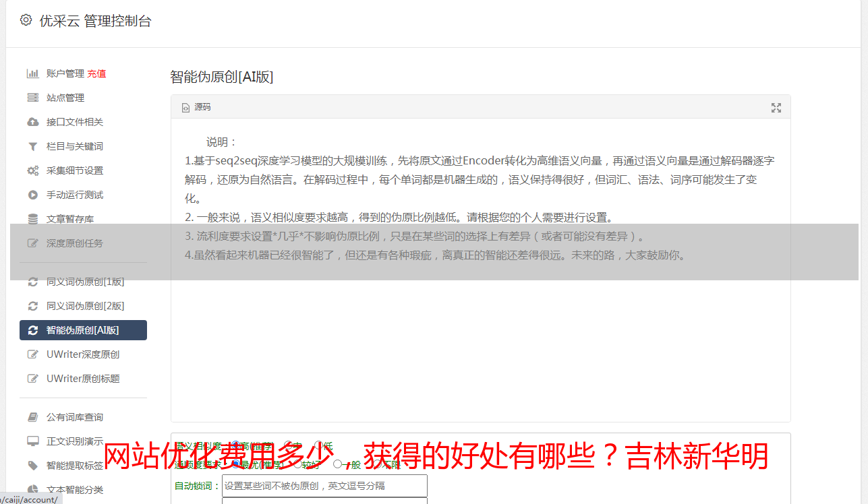Click the 采集细节设置 gears icon

(32, 170)
